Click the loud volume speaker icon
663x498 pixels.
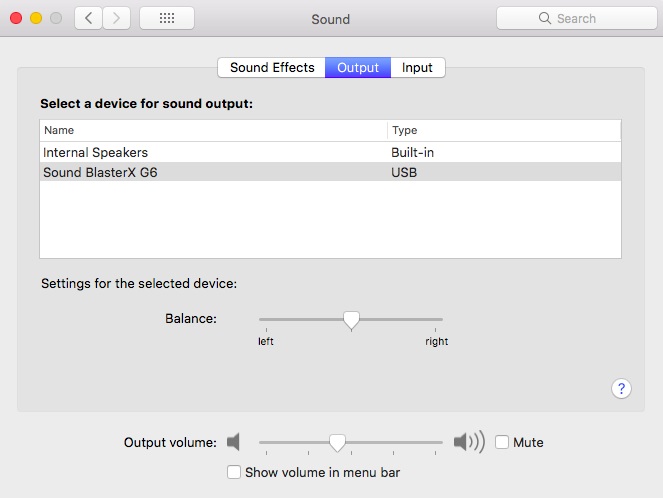pyautogui.click(x=468, y=442)
